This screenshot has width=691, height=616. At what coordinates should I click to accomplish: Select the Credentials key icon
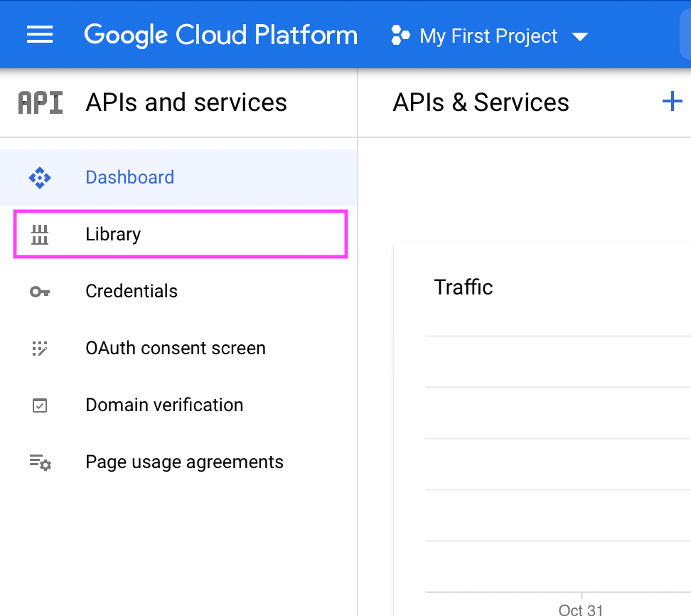[40, 291]
